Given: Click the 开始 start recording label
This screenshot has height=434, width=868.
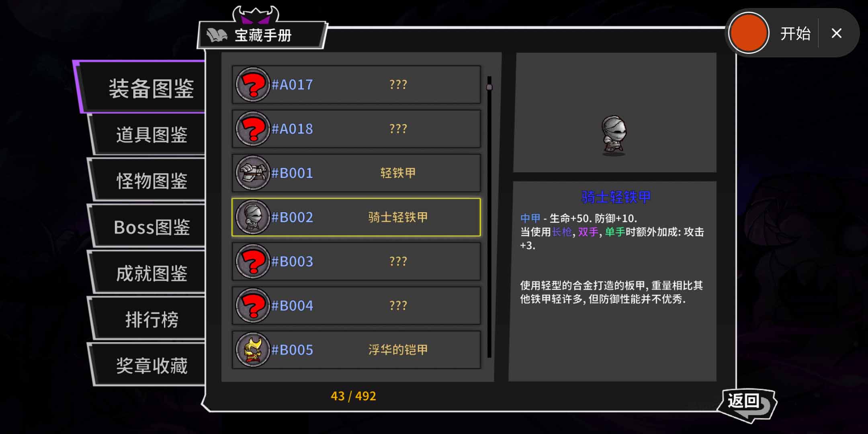Looking at the screenshot, I should click(795, 33).
